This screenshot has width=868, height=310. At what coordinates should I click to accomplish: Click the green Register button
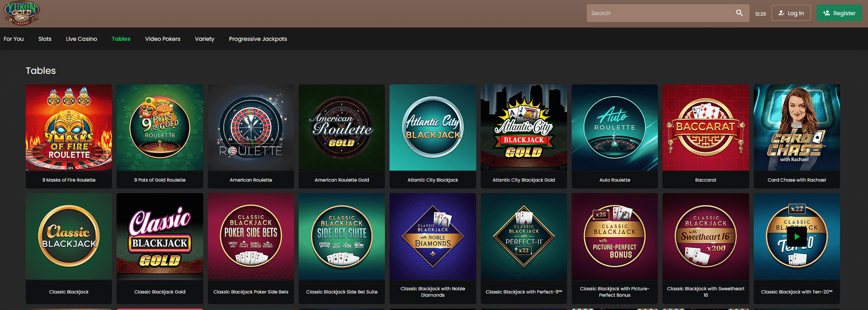(x=839, y=13)
